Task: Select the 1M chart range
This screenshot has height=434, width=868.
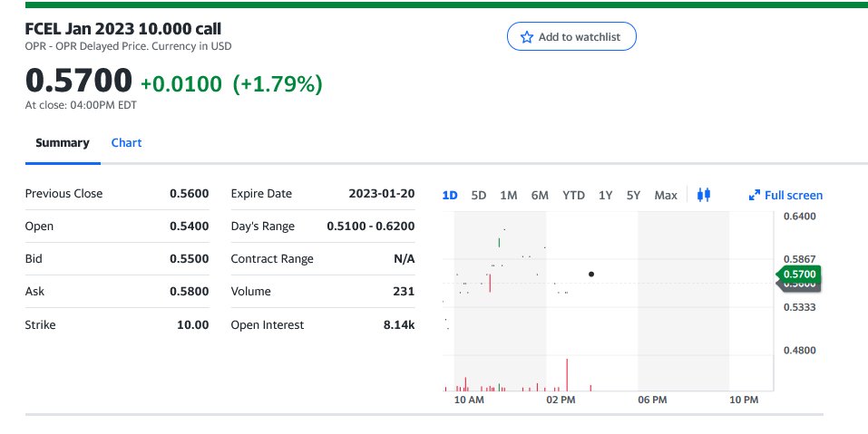Action: (508, 195)
